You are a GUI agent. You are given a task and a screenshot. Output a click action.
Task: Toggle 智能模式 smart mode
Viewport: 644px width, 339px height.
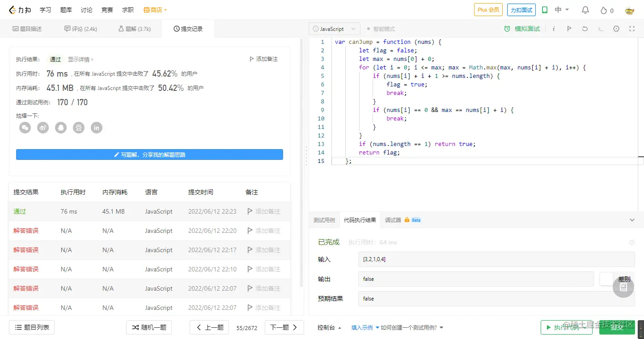381,29
